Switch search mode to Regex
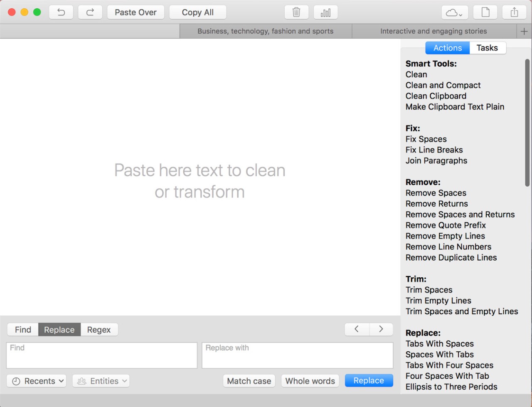532x407 pixels. [x=99, y=329]
